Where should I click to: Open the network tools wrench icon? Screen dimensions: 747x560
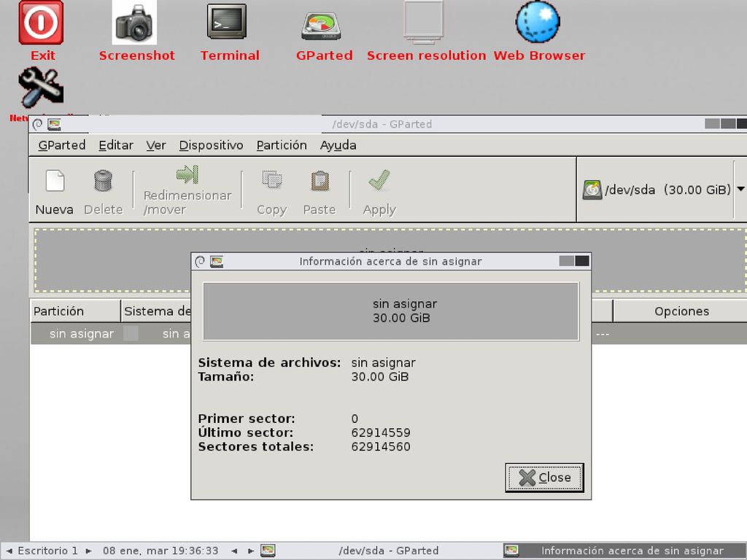pos(41,87)
